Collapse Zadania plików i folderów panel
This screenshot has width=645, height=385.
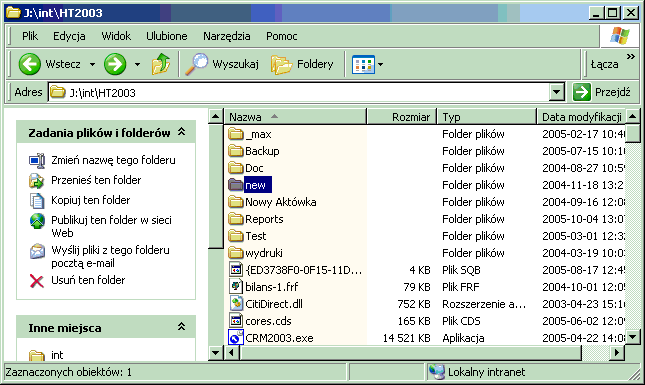(181, 132)
